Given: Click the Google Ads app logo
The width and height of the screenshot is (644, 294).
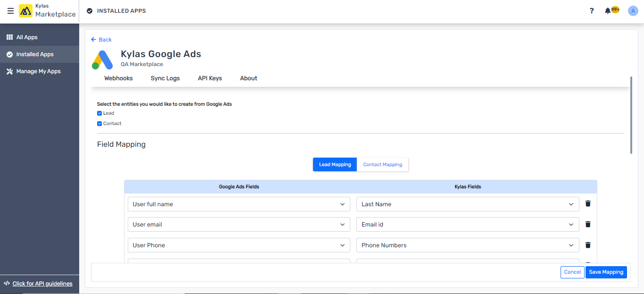Looking at the screenshot, I should [102, 59].
